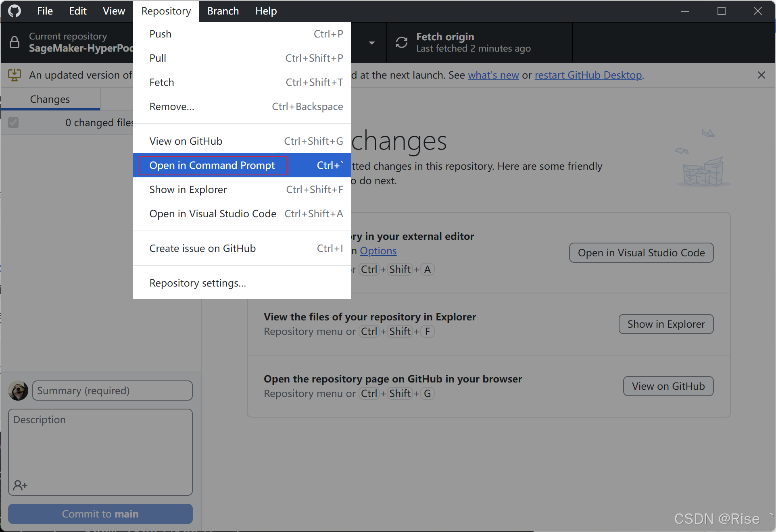The width and height of the screenshot is (776, 532).
Task: Click the Open in Visual Studio Code button
Action: [641, 253]
